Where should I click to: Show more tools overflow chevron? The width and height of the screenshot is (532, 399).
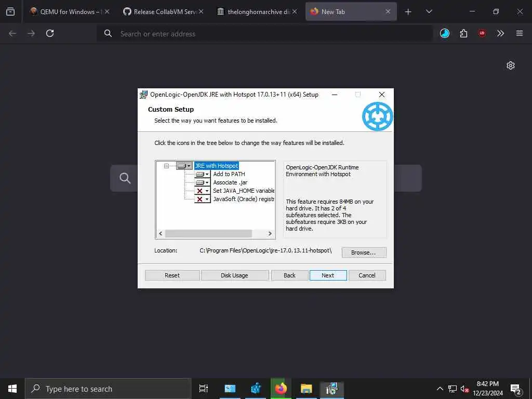point(500,33)
